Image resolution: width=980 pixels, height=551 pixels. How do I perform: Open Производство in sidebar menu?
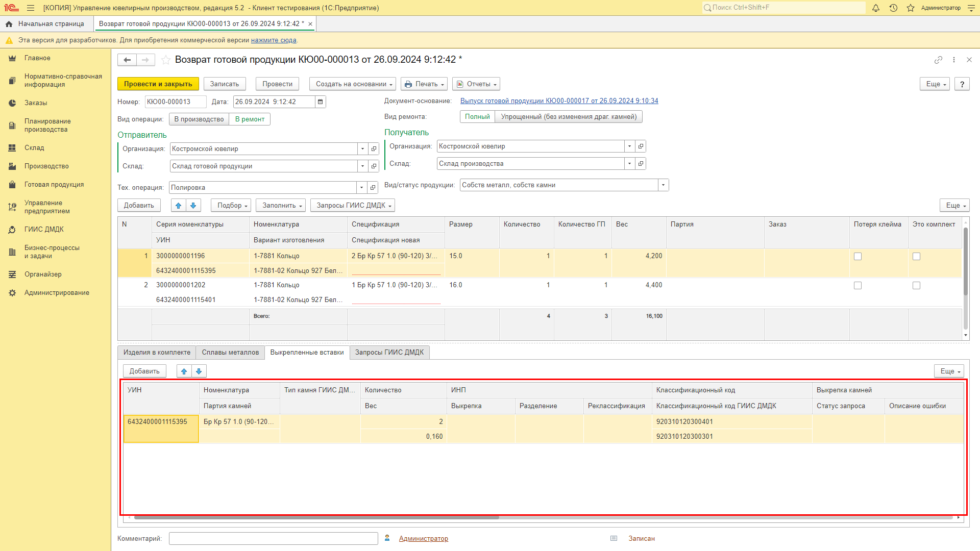pos(46,166)
